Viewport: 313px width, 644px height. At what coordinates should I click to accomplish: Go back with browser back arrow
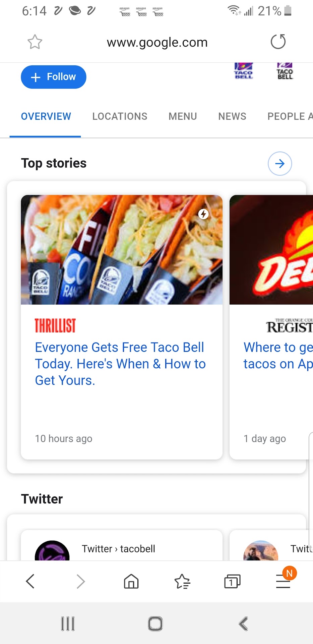pyautogui.click(x=30, y=581)
